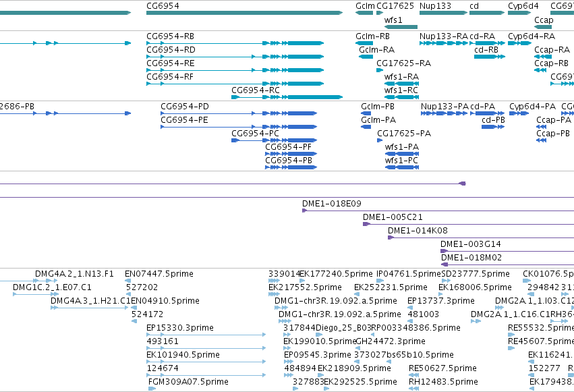The width and height of the screenshot is (574, 392).
Task: Select the cd-RB transcript label
Action: pos(486,50)
